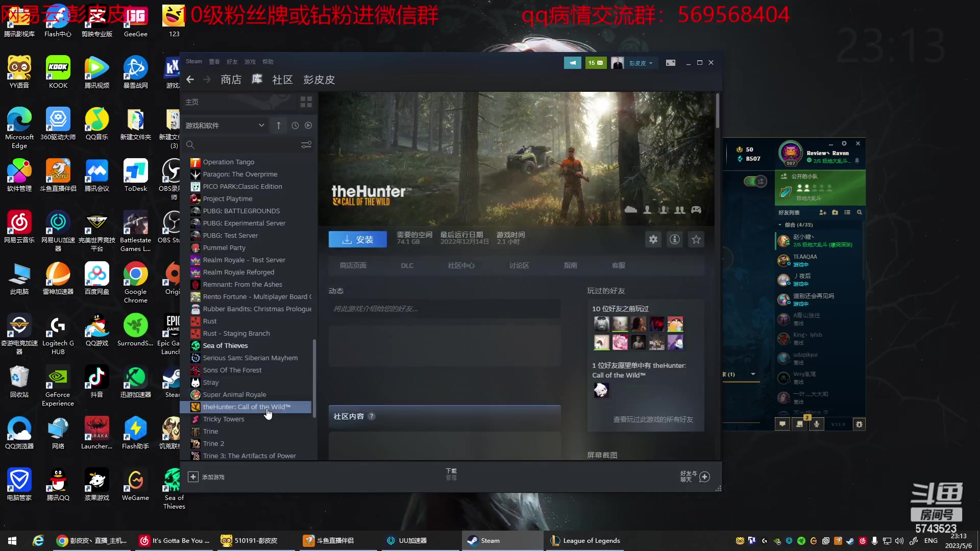Switch library to grid collections view
Viewport: 980px width, 551px height.
pyautogui.click(x=306, y=102)
